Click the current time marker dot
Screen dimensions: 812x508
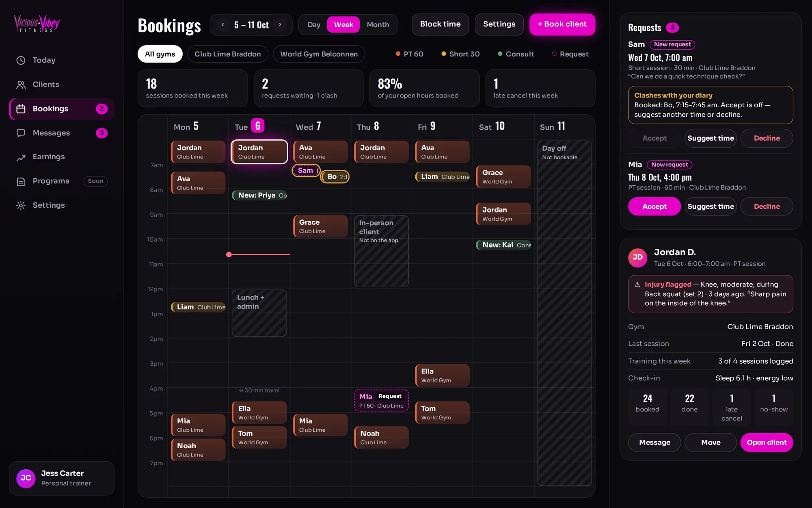(x=229, y=254)
